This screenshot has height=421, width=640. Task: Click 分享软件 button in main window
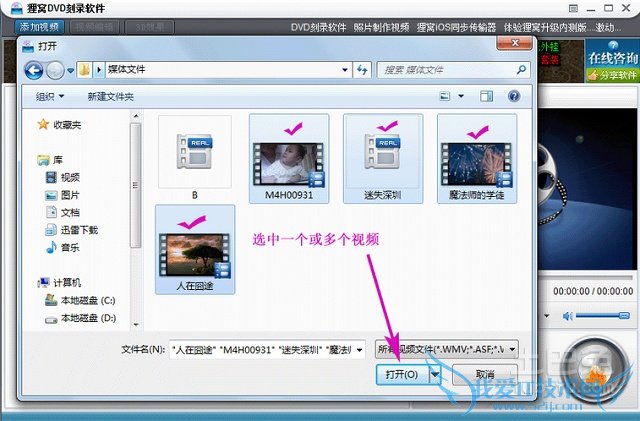pyautogui.click(x=613, y=75)
